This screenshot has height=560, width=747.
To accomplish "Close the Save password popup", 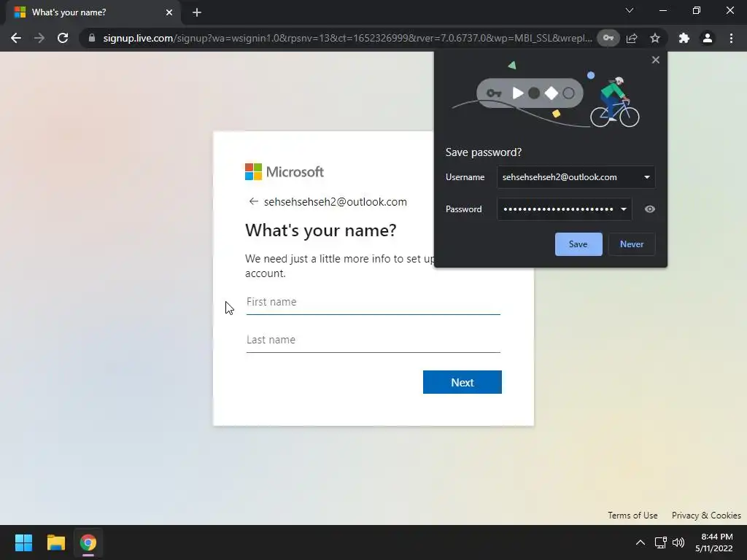I will [656, 60].
